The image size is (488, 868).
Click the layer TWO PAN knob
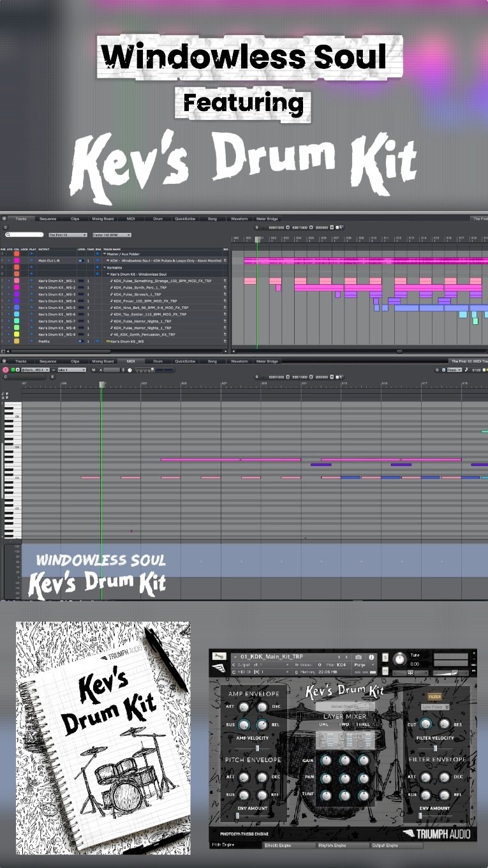point(344,778)
